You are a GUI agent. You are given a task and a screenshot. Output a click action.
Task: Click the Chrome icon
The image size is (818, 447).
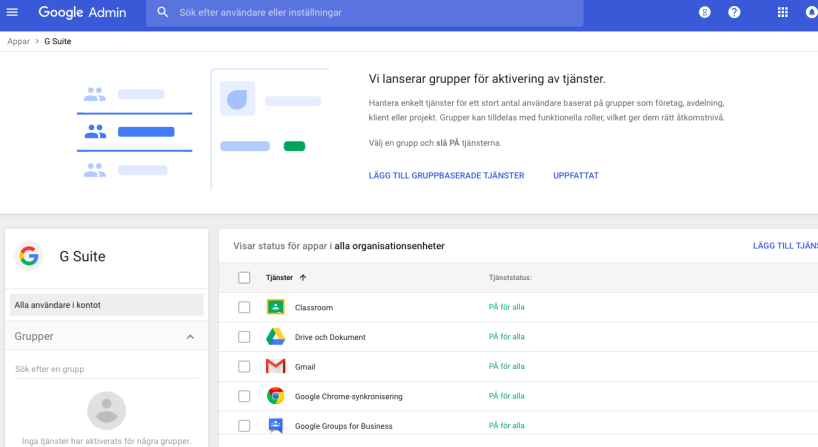click(x=275, y=396)
